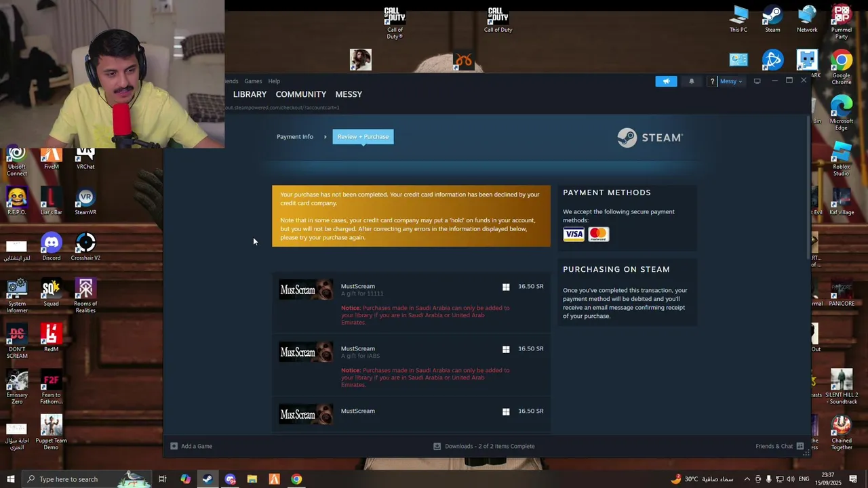This screenshot has height=488, width=868.
Task: Open SteamVR desktop shortcut
Action: (x=85, y=202)
